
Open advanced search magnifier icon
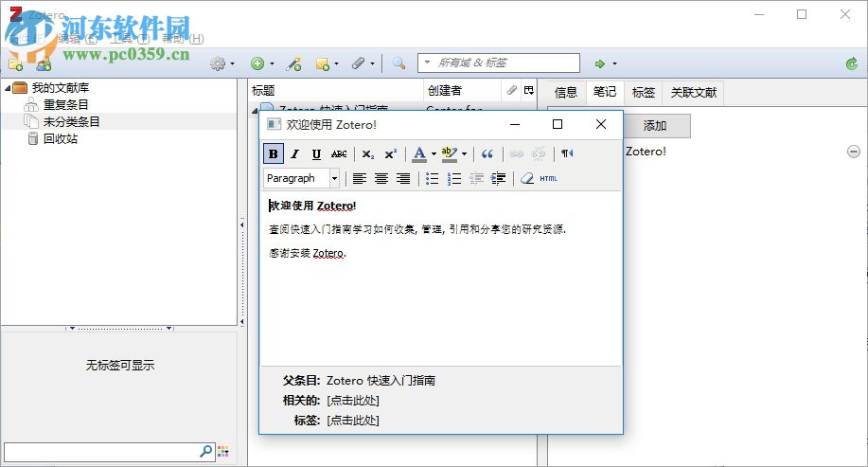click(399, 63)
